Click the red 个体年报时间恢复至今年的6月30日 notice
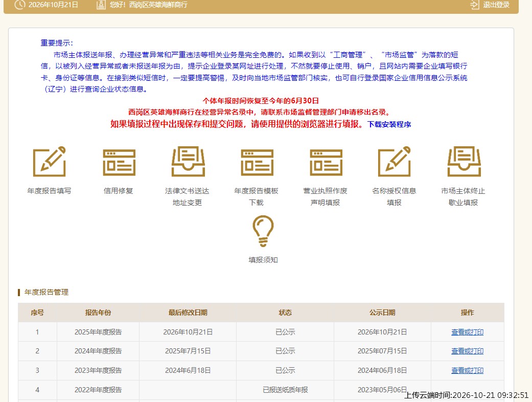This screenshot has width=532, height=402. click(x=261, y=101)
